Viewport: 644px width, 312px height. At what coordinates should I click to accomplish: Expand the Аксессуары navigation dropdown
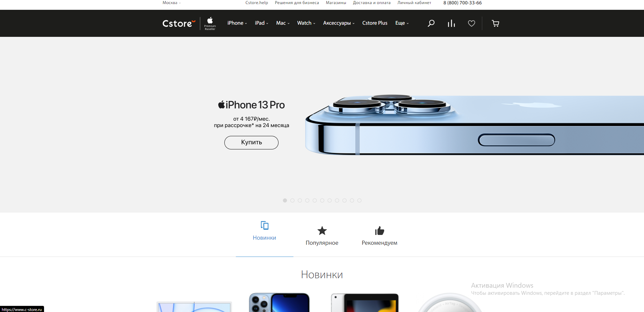(x=339, y=23)
